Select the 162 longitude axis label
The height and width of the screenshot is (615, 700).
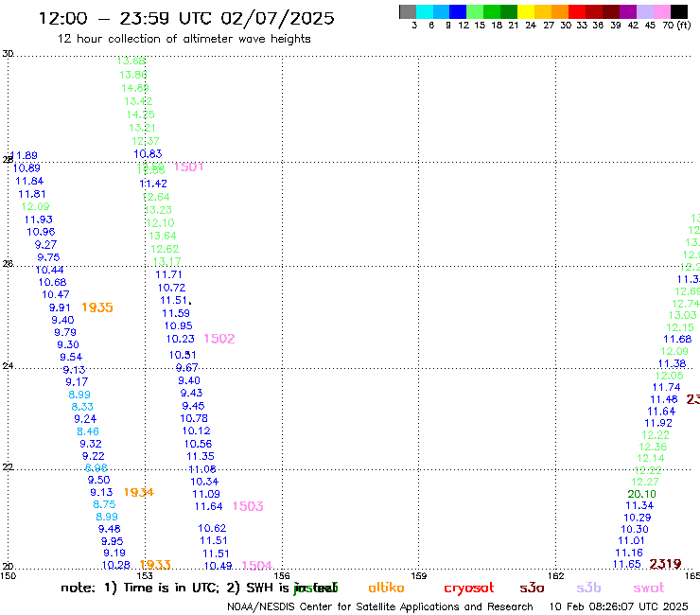(555, 576)
